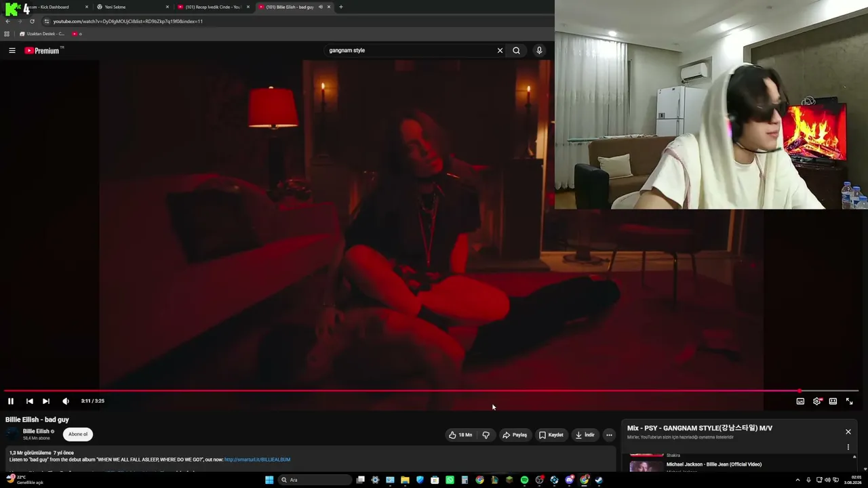Seek on the red video progress bar
The image size is (868, 488).
tap(431, 391)
